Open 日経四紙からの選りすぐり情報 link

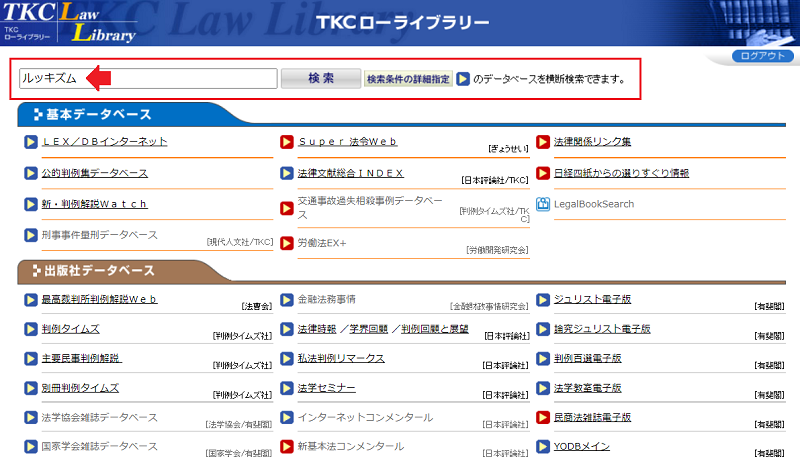621,173
